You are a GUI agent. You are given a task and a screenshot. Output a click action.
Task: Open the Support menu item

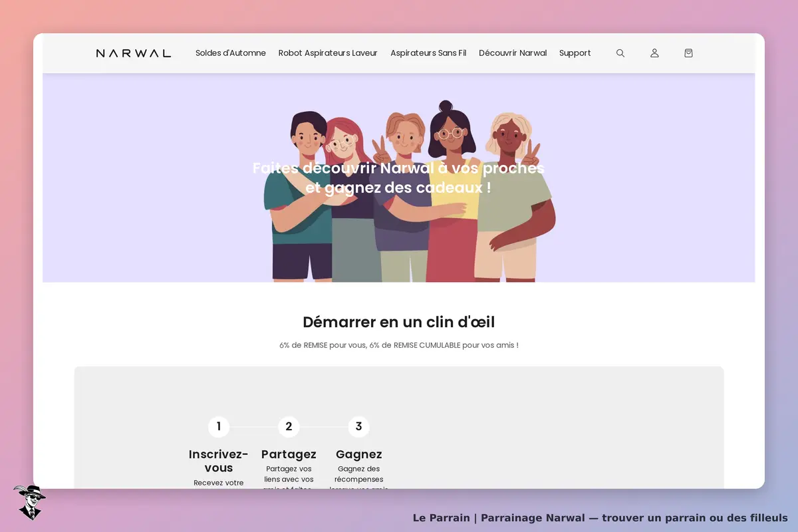click(575, 53)
